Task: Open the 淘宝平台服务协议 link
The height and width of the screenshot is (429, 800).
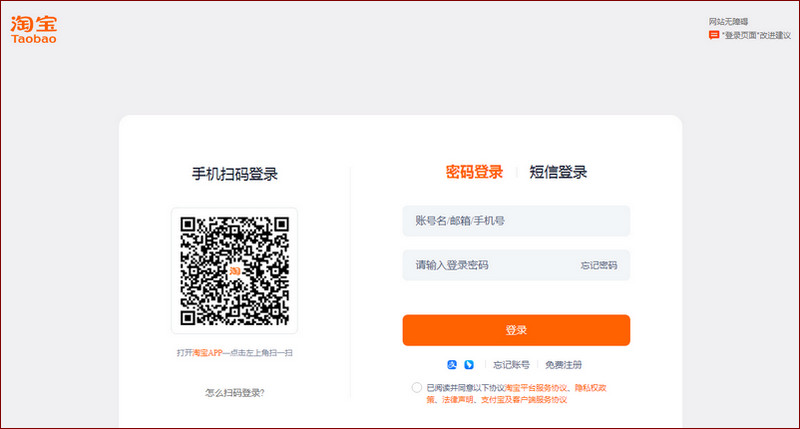Action: pyautogui.click(x=536, y=388)
